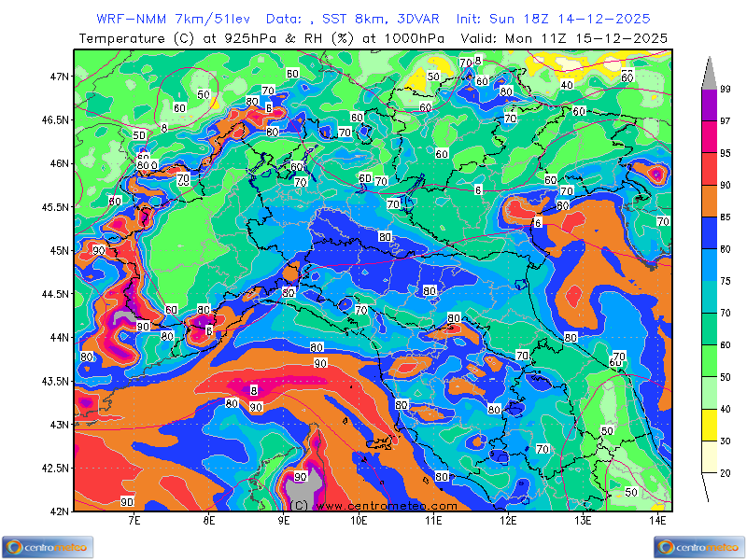
Task: Click the www.centrometeo.com copyright text
Action: coord(373,505)
